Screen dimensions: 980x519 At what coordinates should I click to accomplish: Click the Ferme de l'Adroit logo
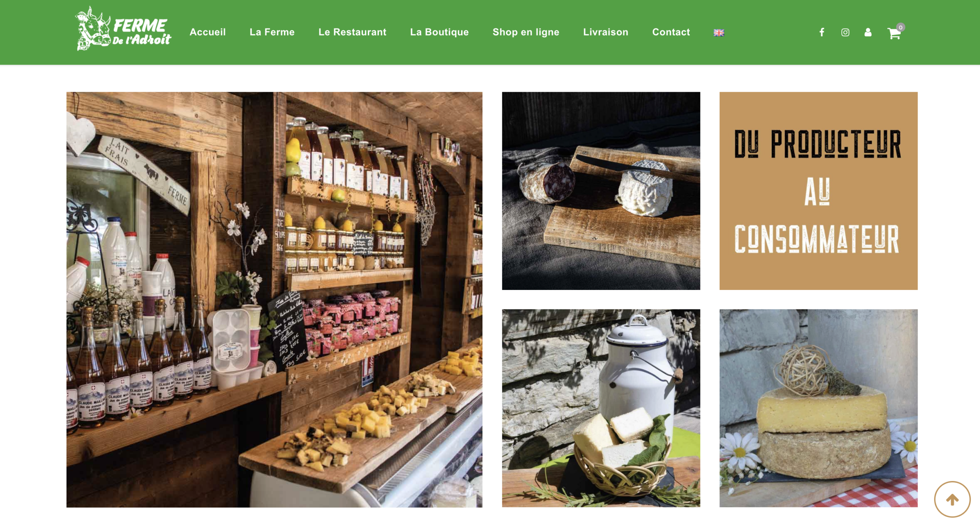(x=123, y=29)
